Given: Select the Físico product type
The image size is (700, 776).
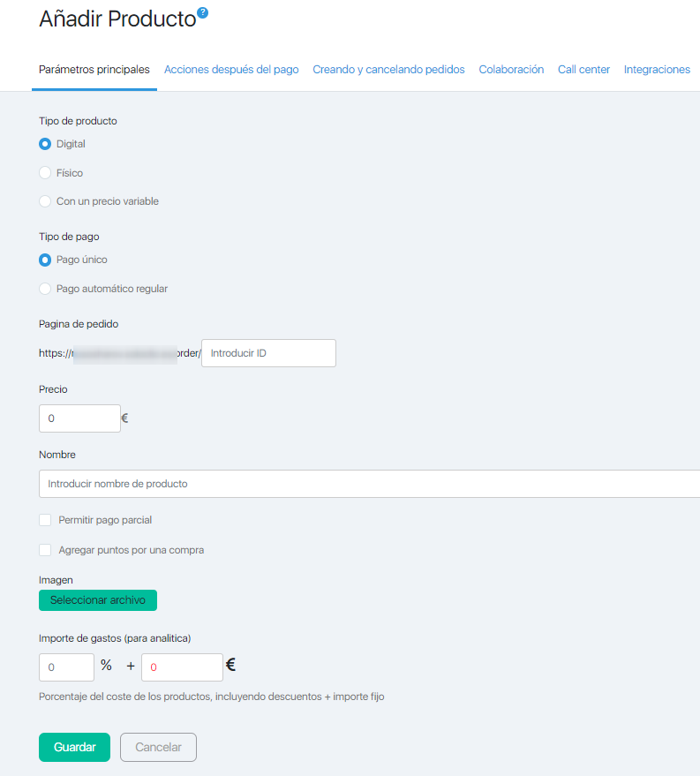Looking at the screenshot, I should pos(45,173).
